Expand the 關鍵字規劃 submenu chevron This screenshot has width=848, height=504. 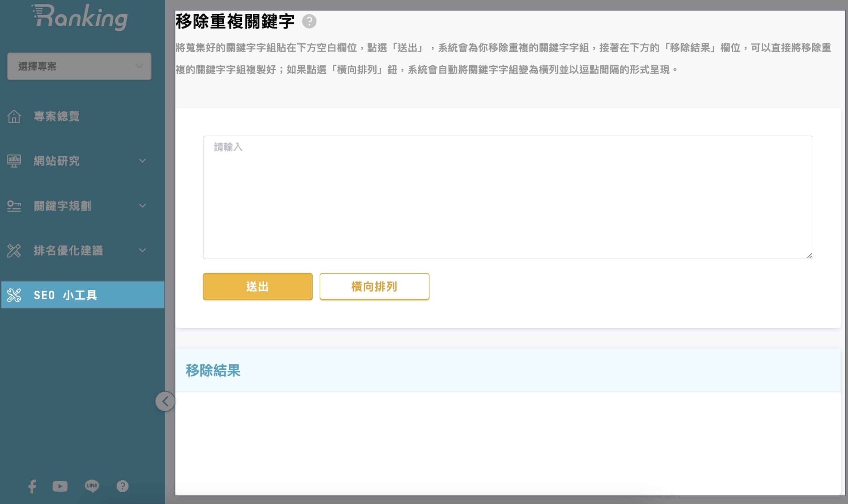click(x=142, y=206)
